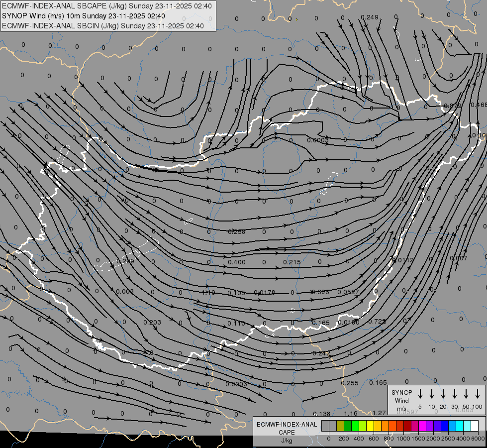Select the white swatch ending the CAPE scale

tap(475, 426)
